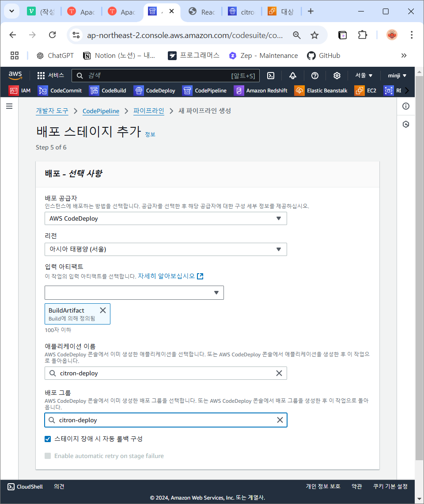Open the CodePipeline shortcut
The height and width of the screenshot is (504, 424).
point(204,91)
